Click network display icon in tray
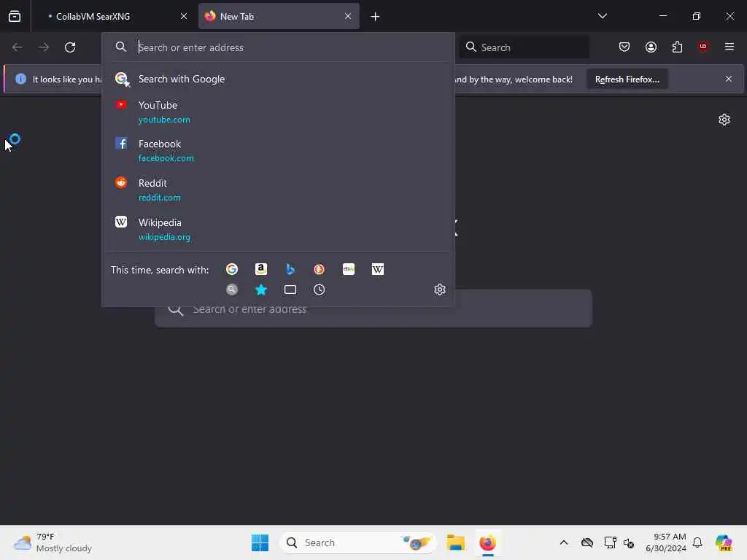The image size is (747, 560). [x=610, y=542]
